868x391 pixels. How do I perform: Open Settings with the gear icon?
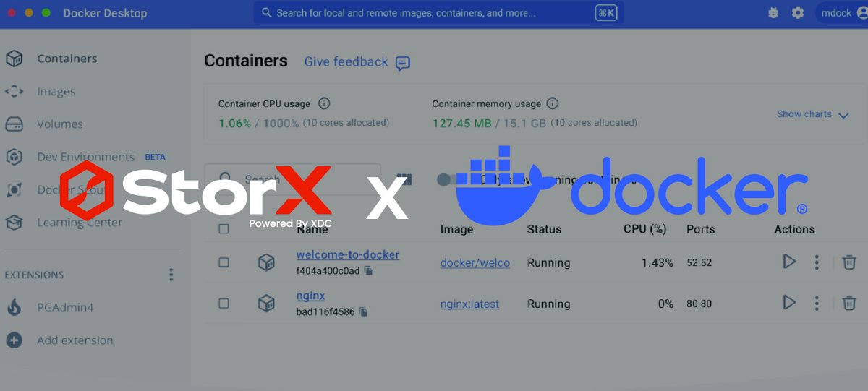pyautogui.click(x=798, y=13)
